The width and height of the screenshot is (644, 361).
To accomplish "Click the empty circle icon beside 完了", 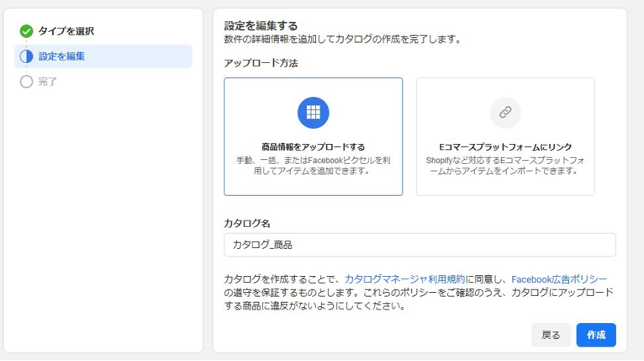I will pyautogui.click(x=27, y=81).
